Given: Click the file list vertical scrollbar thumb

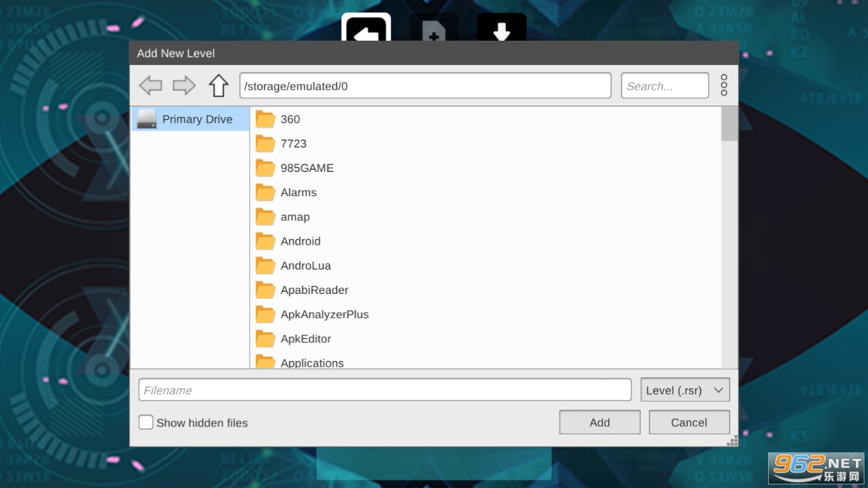Looking at the screenshot, I should [730, 124].
